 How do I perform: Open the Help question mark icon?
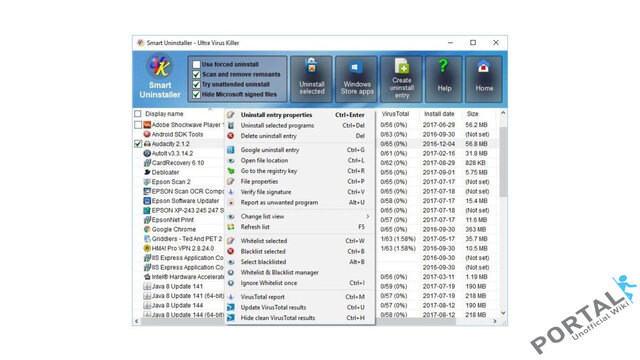[443, 66]
